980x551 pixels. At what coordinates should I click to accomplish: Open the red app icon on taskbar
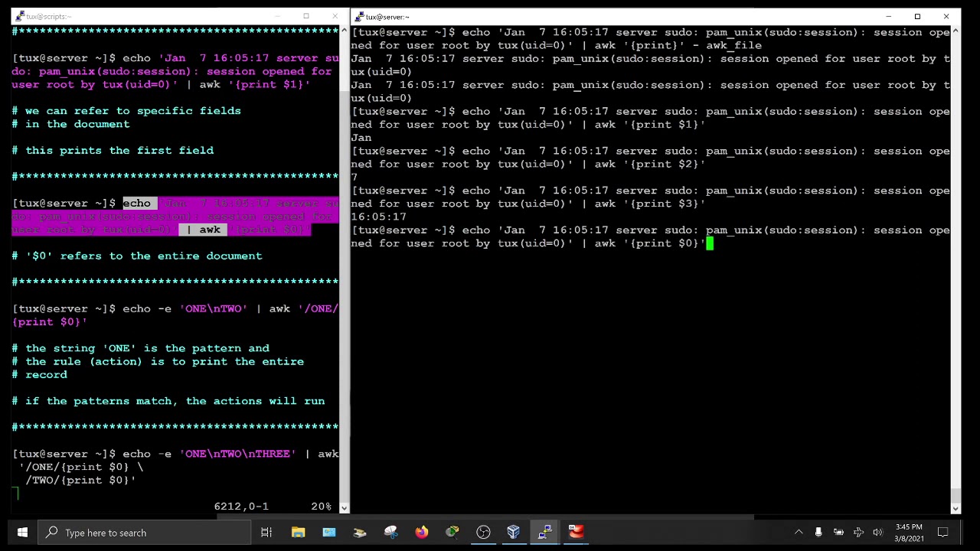[576, 533]
